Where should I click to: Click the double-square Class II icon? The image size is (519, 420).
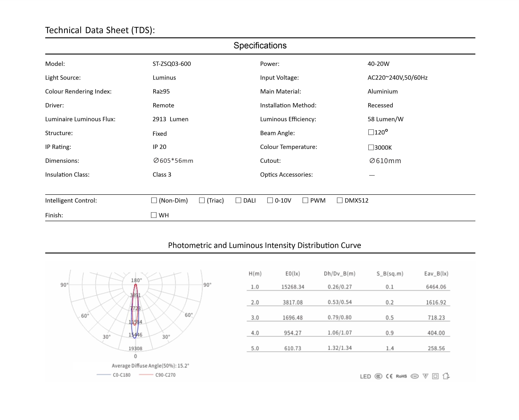[435, 376]
